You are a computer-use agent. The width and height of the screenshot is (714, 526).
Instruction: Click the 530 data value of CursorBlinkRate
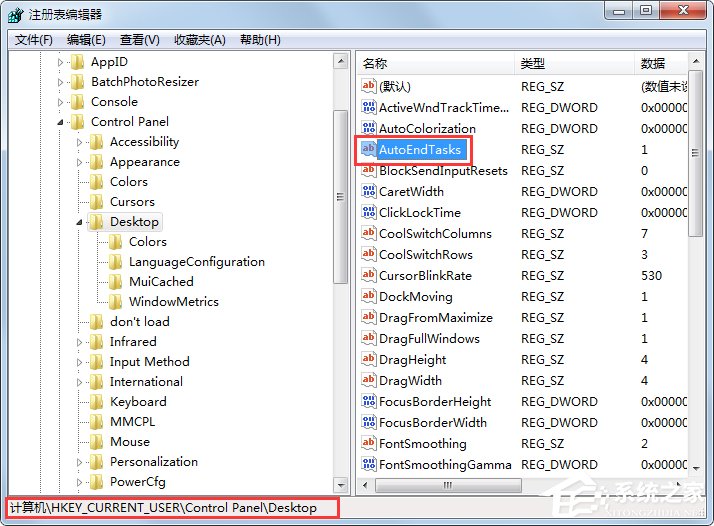pos(652,276)
